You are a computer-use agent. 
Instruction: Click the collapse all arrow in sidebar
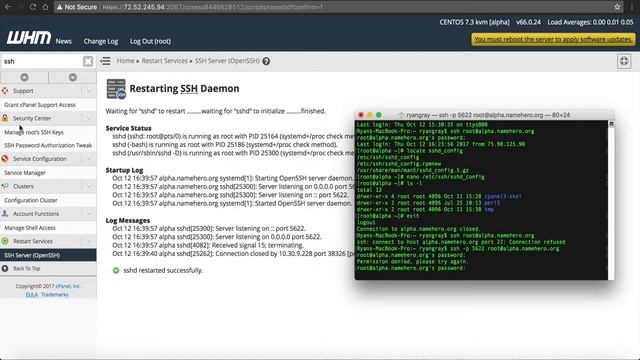(24, 77)
